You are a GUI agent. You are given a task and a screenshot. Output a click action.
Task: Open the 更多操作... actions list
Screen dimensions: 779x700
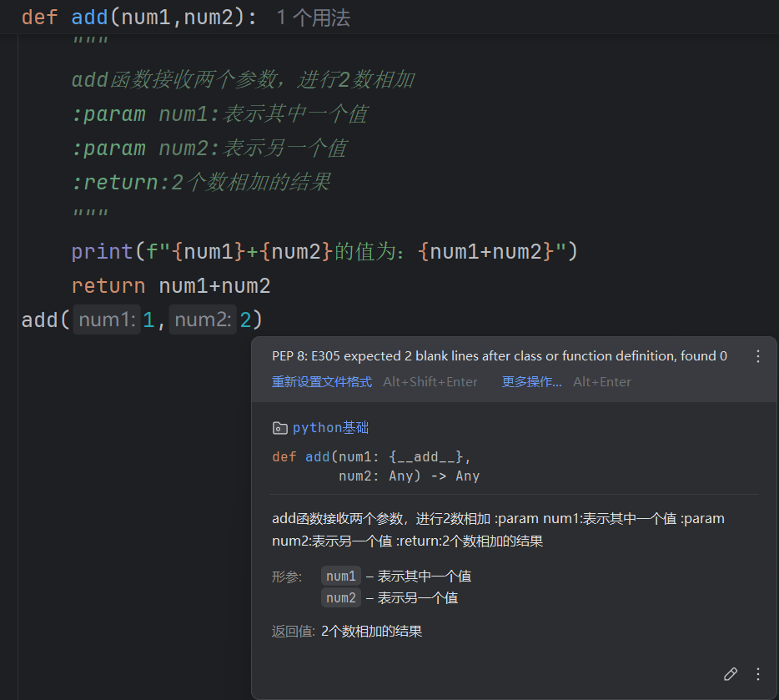tap(531, 381)
